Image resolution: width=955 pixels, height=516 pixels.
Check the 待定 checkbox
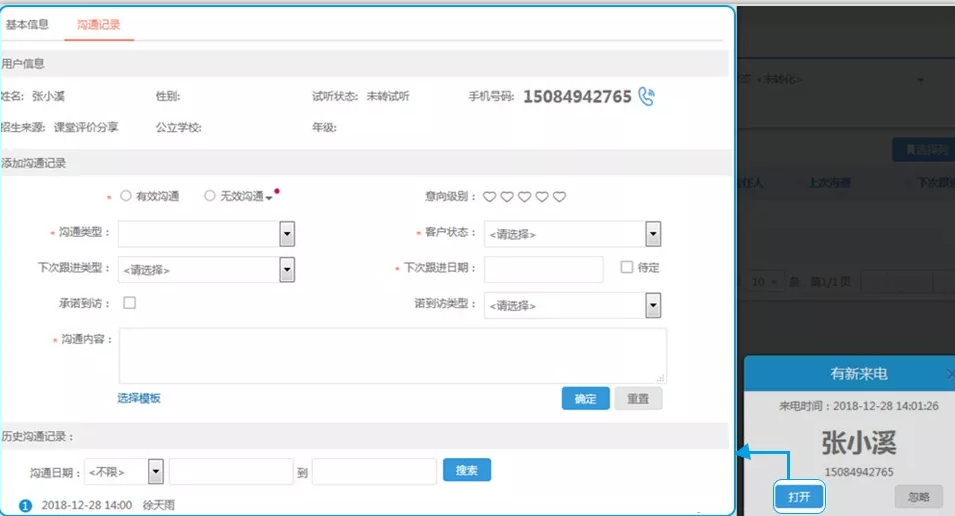click(x=627, y=268)
